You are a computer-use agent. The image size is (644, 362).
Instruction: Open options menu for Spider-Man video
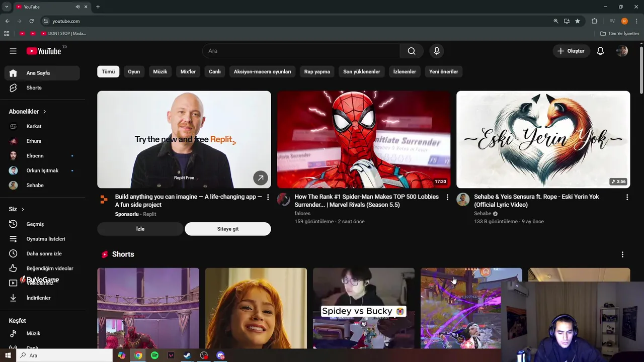click(x=447, y=197)
